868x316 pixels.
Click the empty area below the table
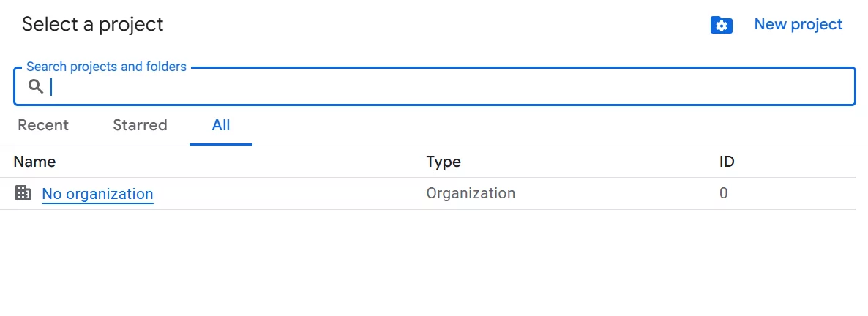(x=434, y=263)
